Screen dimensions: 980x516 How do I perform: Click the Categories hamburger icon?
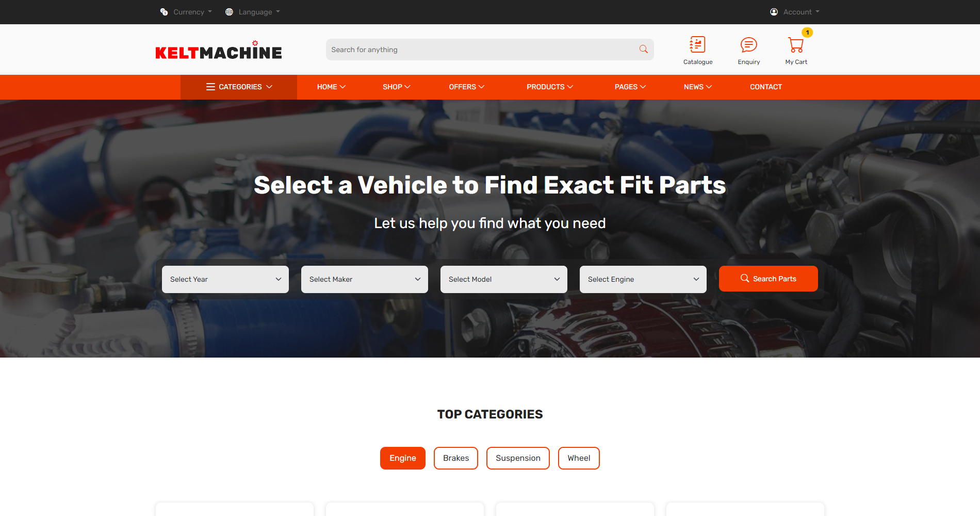[210, 87]
